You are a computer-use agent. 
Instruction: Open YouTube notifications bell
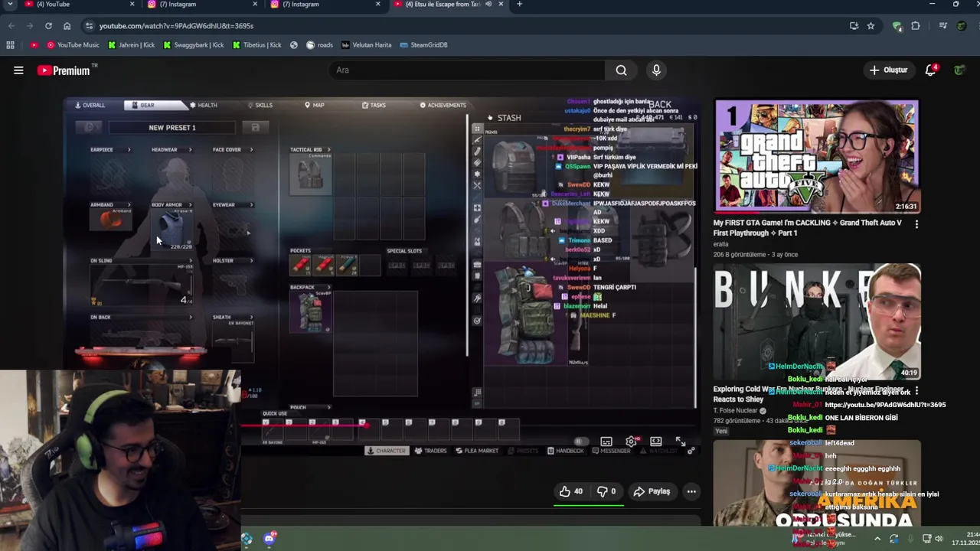click(931, 70)
